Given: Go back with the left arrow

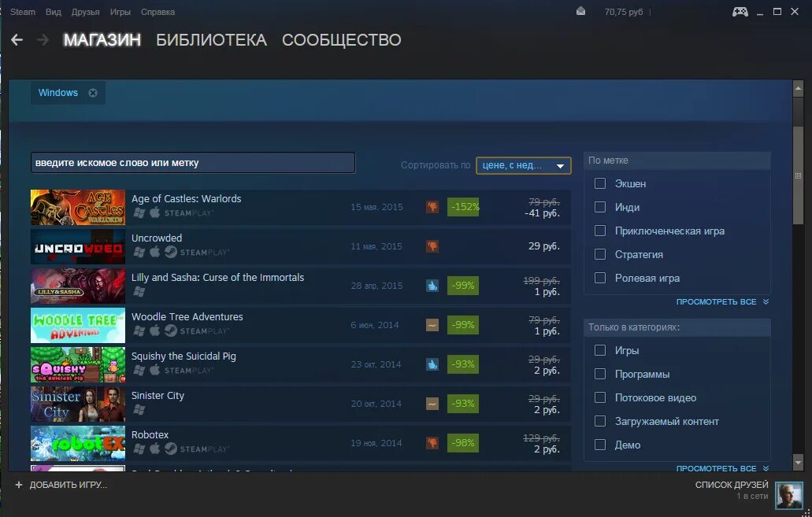Looking at the screenshot, I should click(17, 40).
